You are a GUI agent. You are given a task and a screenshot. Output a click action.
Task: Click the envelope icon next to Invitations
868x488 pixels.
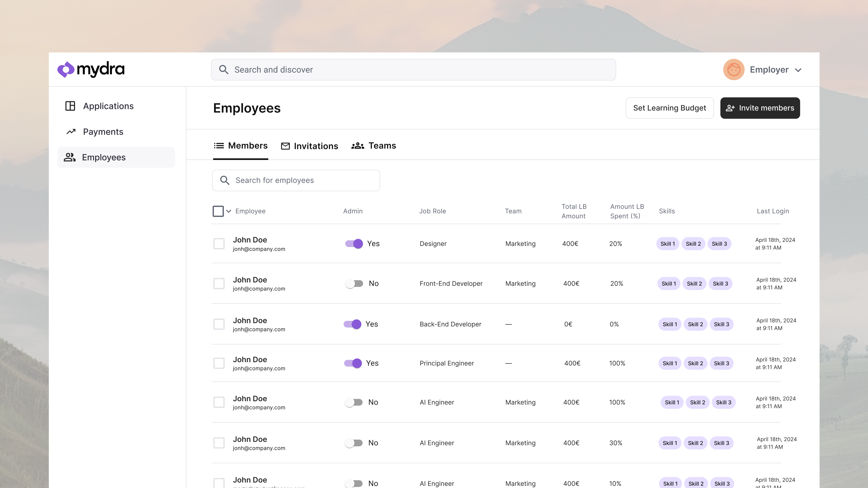click(285, 146)
